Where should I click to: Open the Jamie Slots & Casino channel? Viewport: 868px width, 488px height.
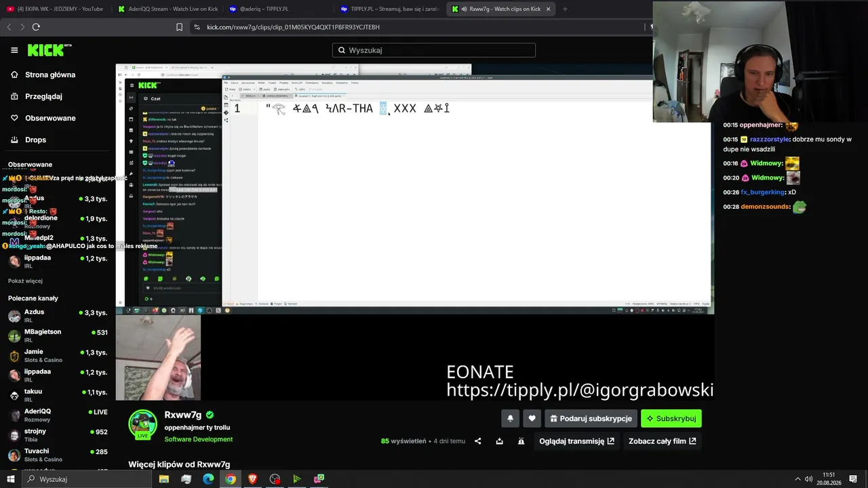coord(58,355)
